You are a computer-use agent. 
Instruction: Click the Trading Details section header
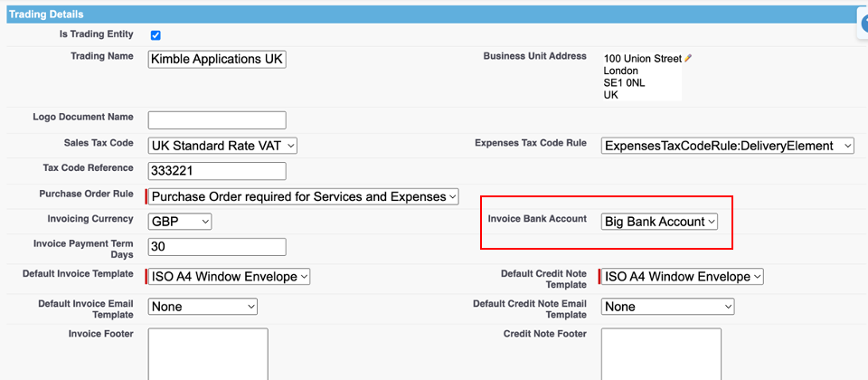point(434,14)
